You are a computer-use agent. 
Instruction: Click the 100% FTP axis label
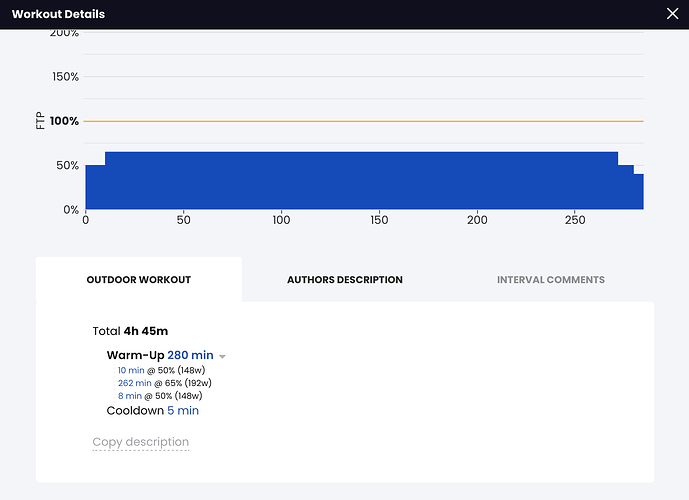(x=64, y=121)
